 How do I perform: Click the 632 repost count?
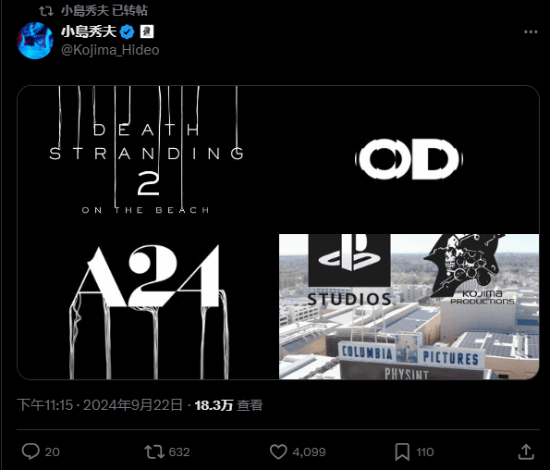click(x=179, y=452)
